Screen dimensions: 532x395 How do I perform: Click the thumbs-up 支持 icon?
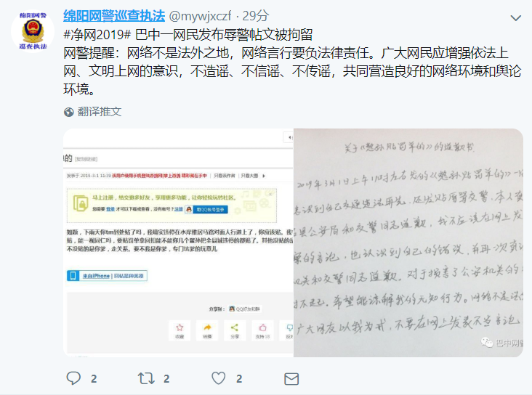tap(262, 330)
